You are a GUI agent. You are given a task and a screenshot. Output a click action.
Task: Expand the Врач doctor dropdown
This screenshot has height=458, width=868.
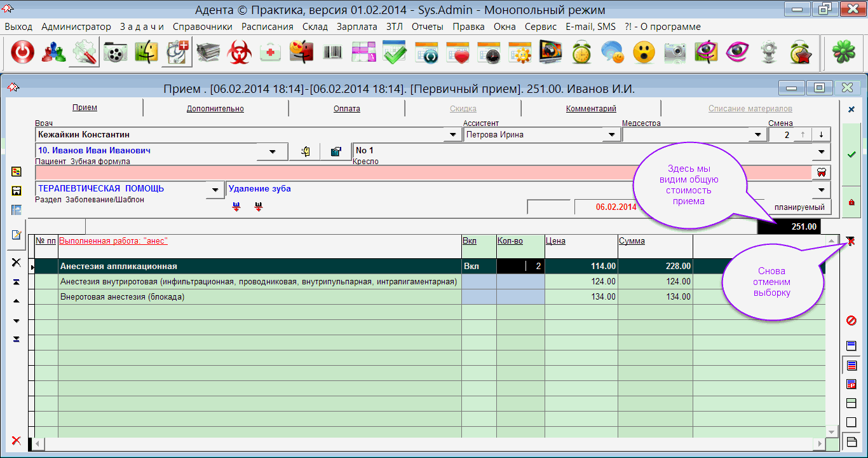point(452,135)
